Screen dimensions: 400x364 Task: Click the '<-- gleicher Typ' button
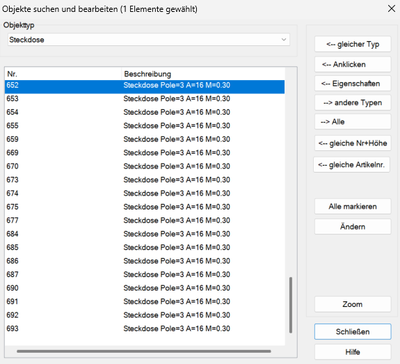coord(353,44)
